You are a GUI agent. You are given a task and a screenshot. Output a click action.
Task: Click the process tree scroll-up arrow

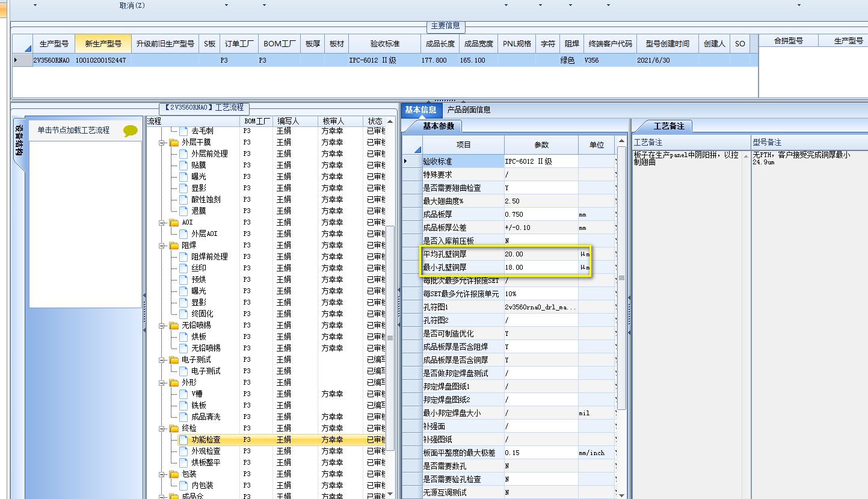(390, 122)
